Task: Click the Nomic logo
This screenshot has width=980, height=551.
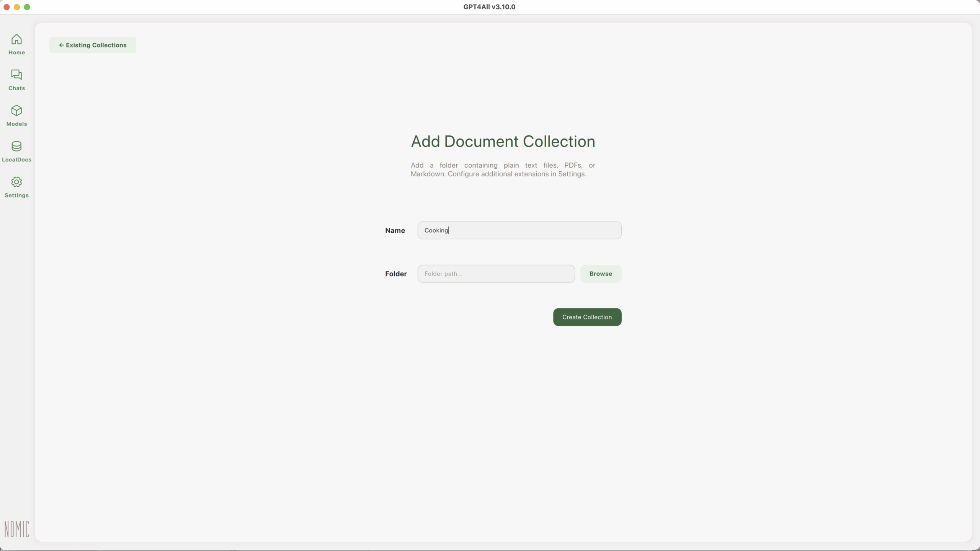Action: (16, 529)
